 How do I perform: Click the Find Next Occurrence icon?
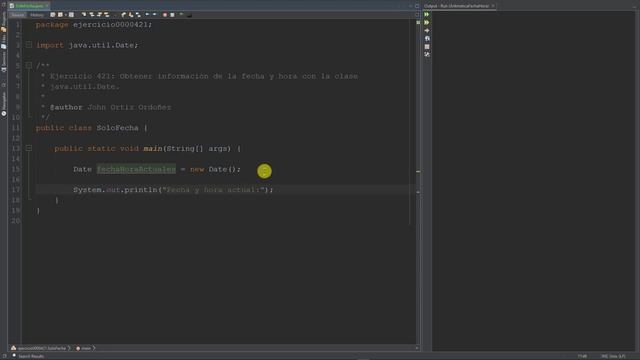[x=99, y=15]
